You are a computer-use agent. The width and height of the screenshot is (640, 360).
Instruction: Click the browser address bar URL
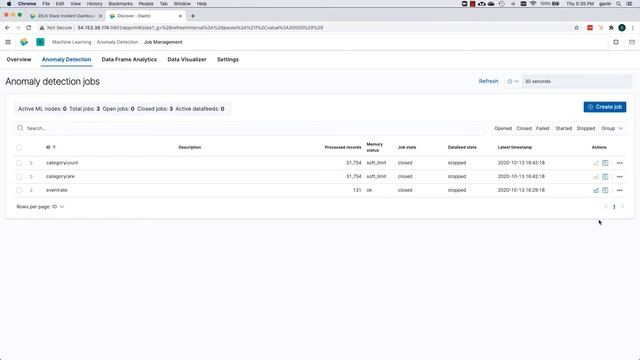200,28
